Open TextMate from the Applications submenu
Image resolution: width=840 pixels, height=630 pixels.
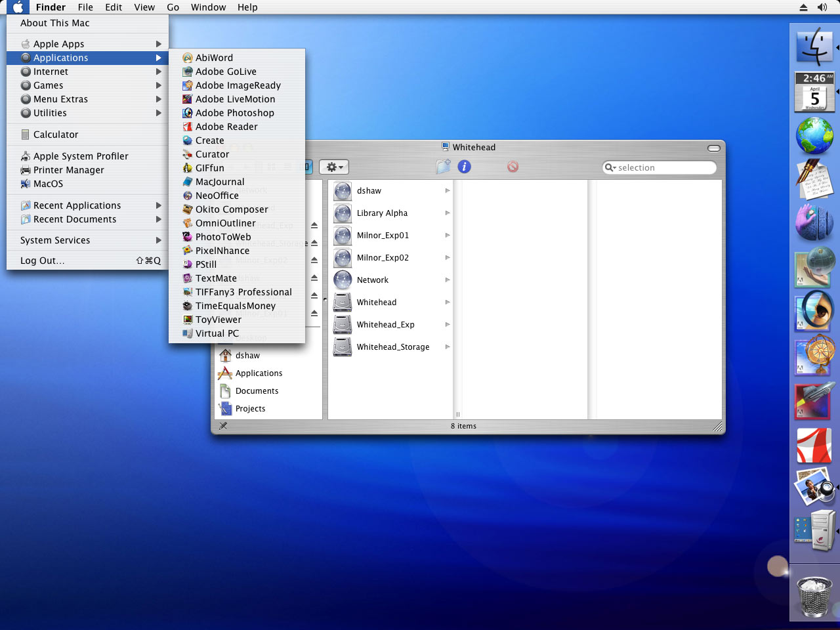coord(237,278)
